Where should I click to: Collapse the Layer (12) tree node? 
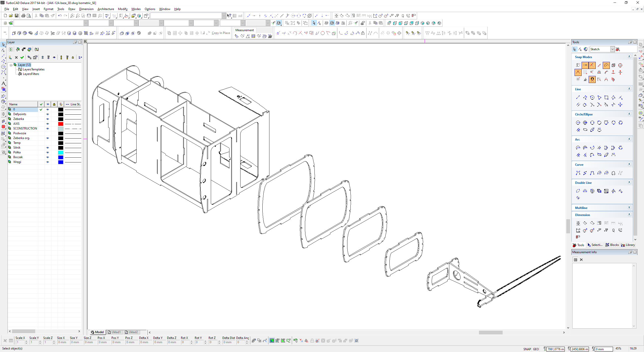tap(11, 65)
